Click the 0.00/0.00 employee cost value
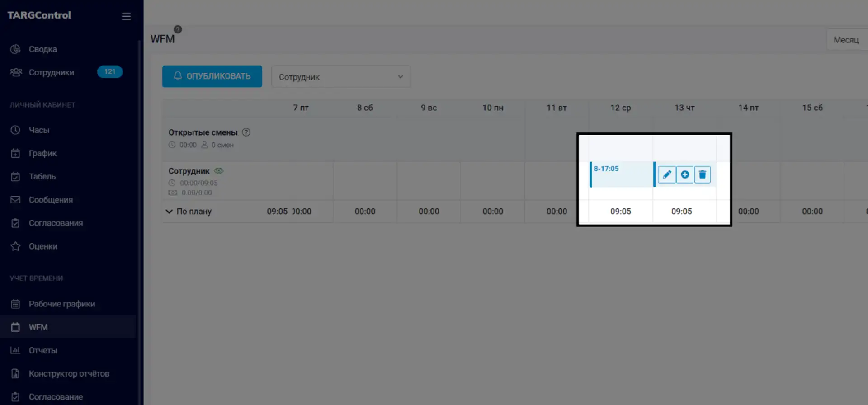The image size is (868, 405). point(197,193)
